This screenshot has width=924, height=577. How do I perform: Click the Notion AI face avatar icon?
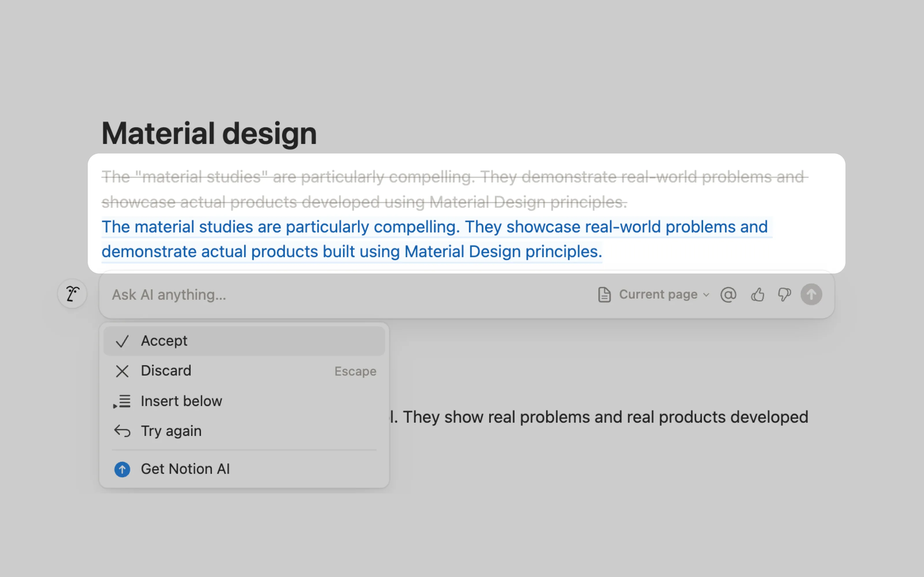tap(72, 294)
